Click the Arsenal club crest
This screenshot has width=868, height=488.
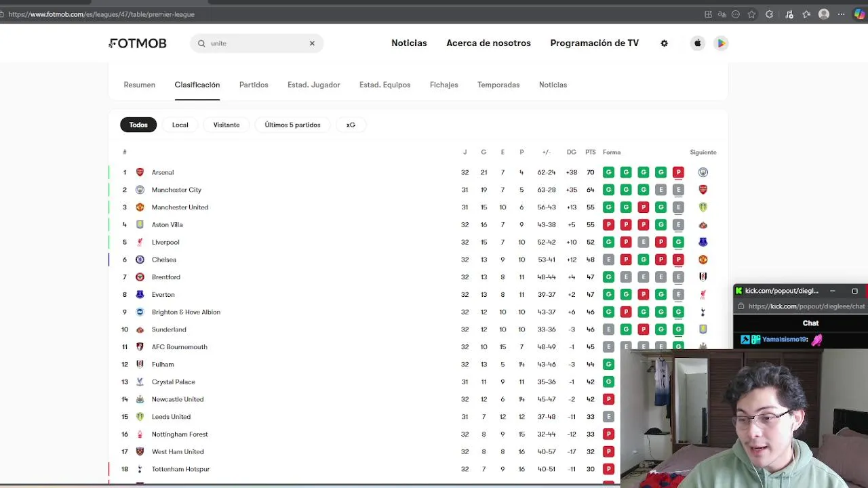coord(140,172)
